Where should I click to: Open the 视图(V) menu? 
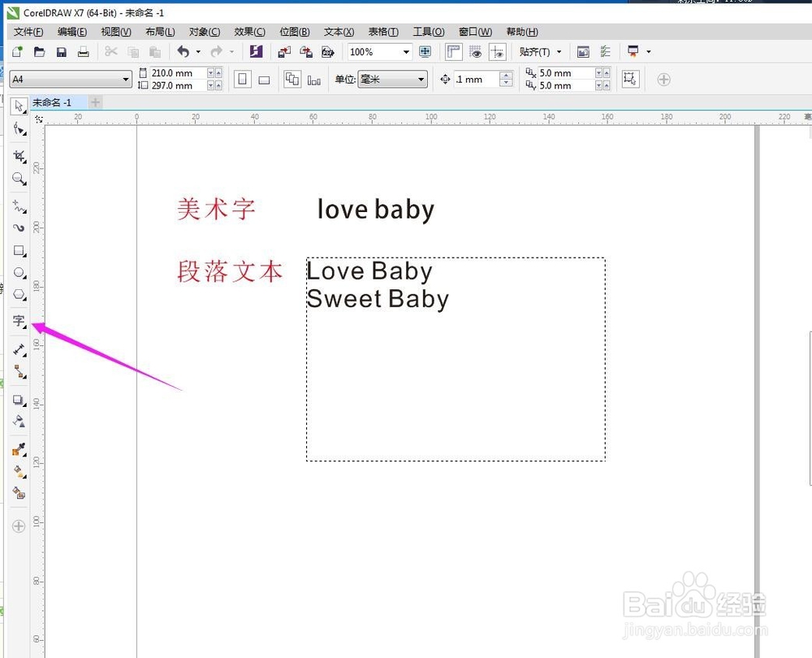pos(116,32)
